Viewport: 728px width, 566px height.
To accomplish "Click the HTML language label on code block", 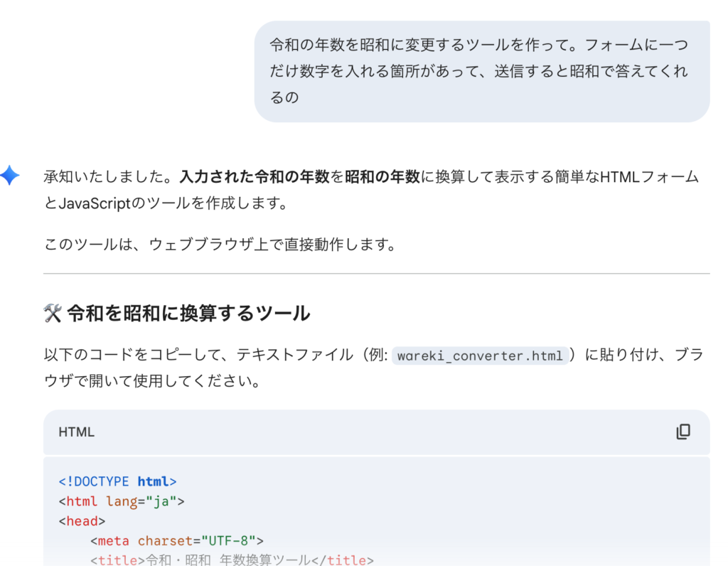I will pyautogui.click(x=76, y=432).
